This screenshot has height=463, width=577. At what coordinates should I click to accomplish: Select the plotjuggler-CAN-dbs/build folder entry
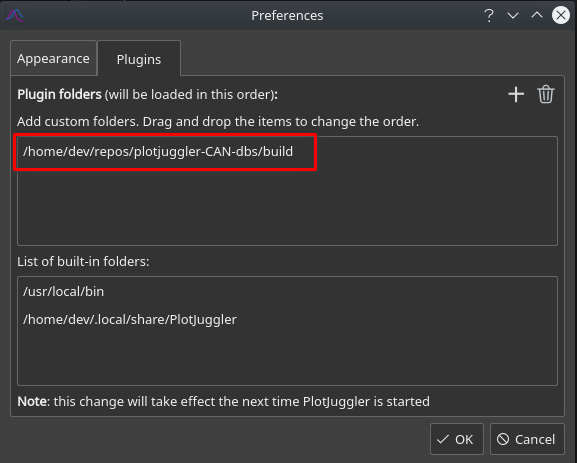coord(287,152)
